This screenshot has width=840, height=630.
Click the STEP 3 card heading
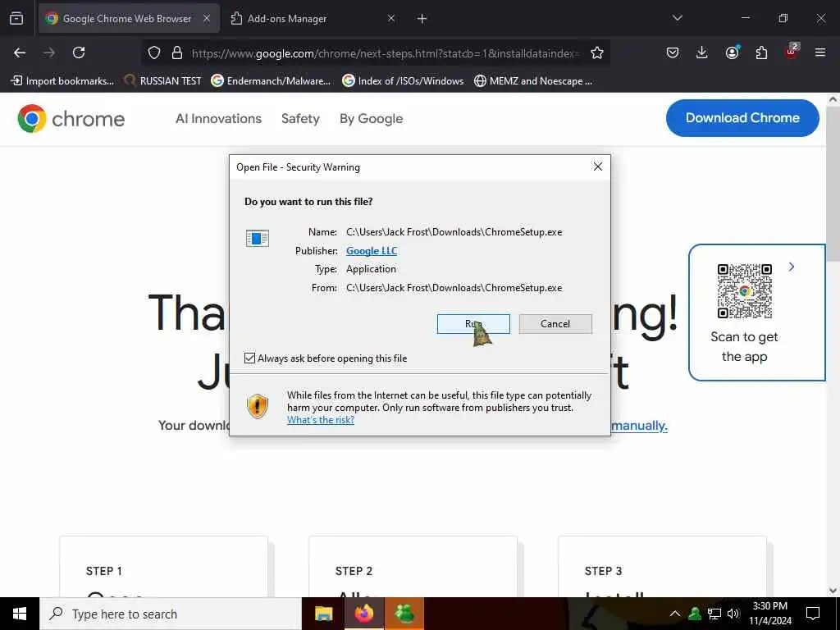(603, 571)
